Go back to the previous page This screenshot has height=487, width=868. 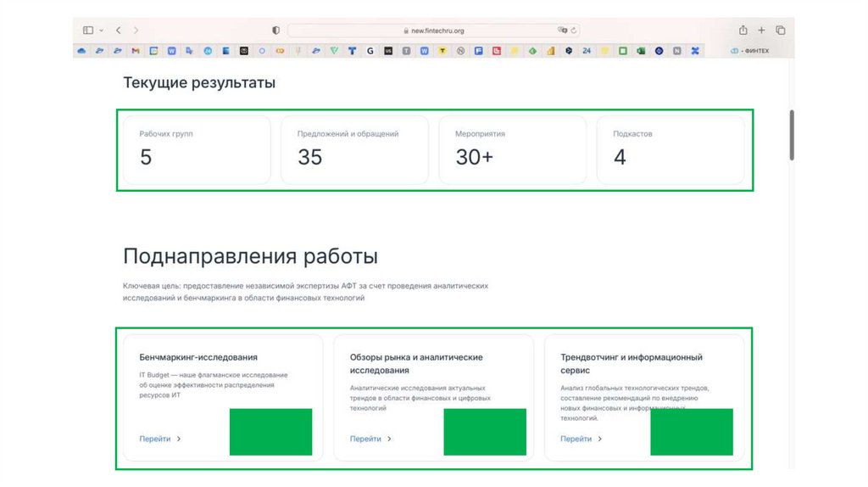tap(119, 30)
